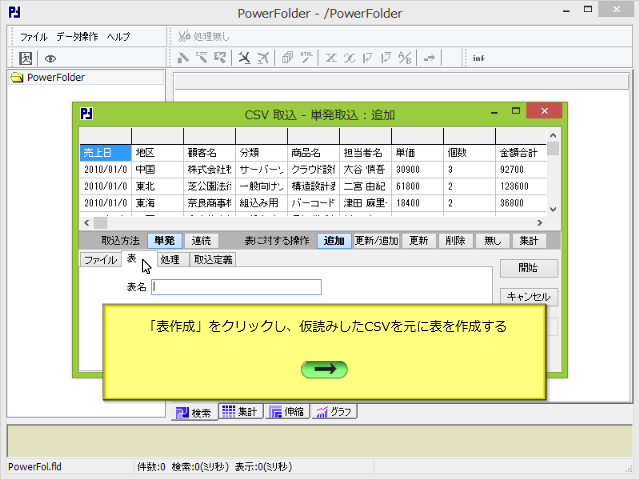Click the cell with value 36800
640x480 pixels.
[521, 203]
